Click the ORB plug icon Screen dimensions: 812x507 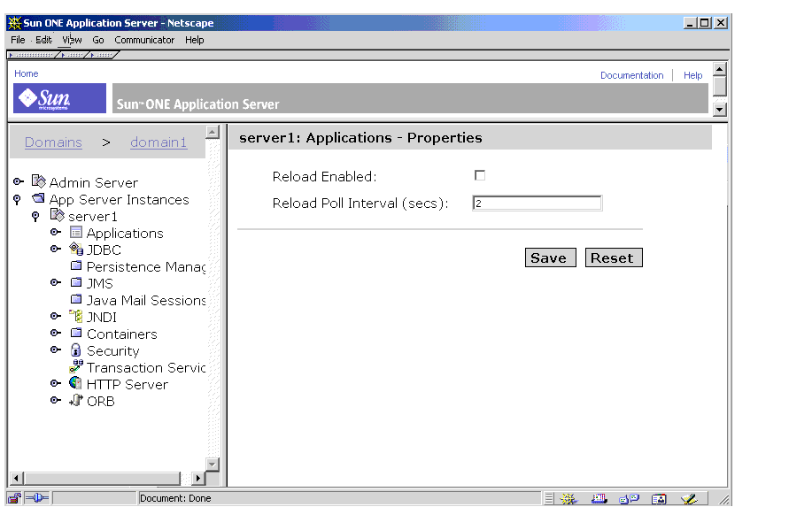pyautogui.click(x=76, y=400)
